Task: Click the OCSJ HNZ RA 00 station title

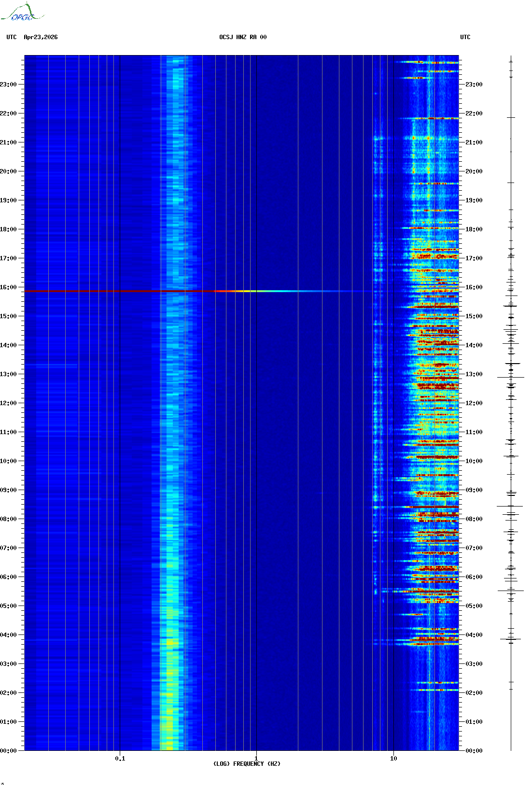Action: click(243, 37)
